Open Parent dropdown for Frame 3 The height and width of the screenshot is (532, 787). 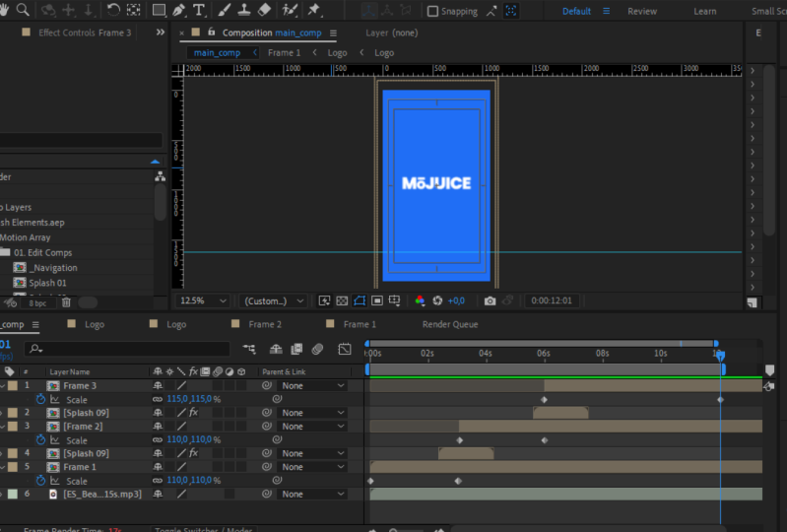[x=312, y=385]
